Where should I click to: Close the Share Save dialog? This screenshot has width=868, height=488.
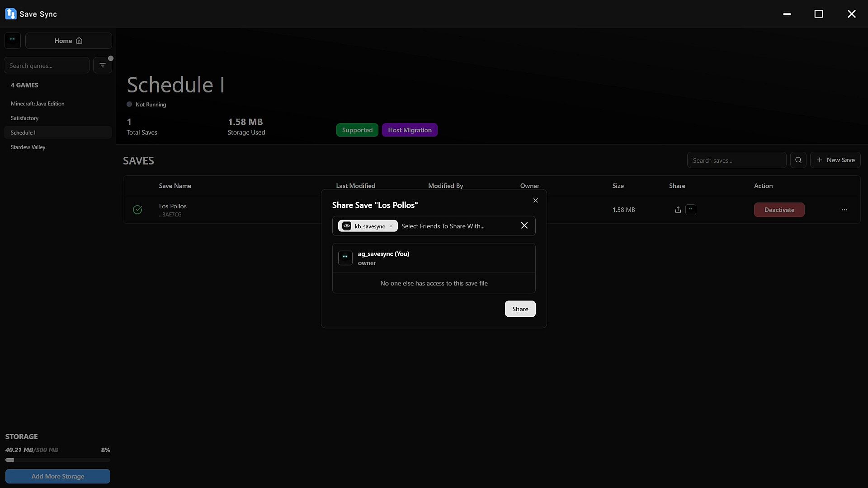(x=536, y=201)
